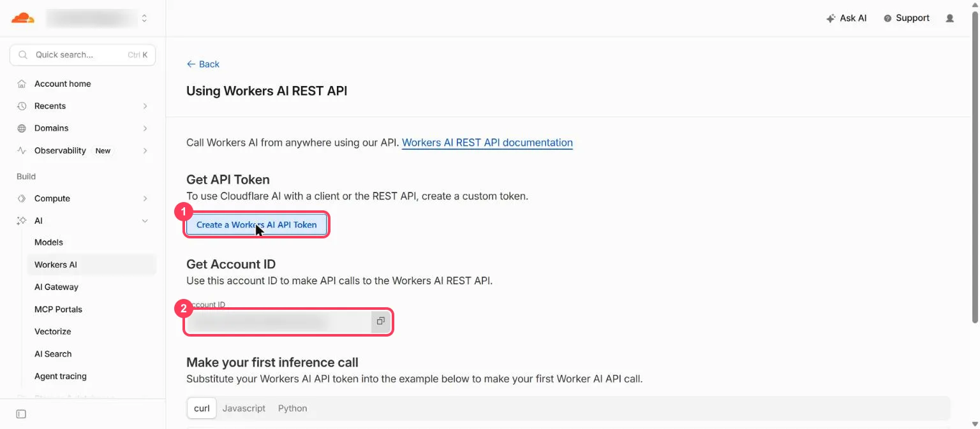The height and width of the screenshot is (429, 980).
Task: Click the Quick search magnifier icon
Action: pyautogui.click(x=23, y=55)
